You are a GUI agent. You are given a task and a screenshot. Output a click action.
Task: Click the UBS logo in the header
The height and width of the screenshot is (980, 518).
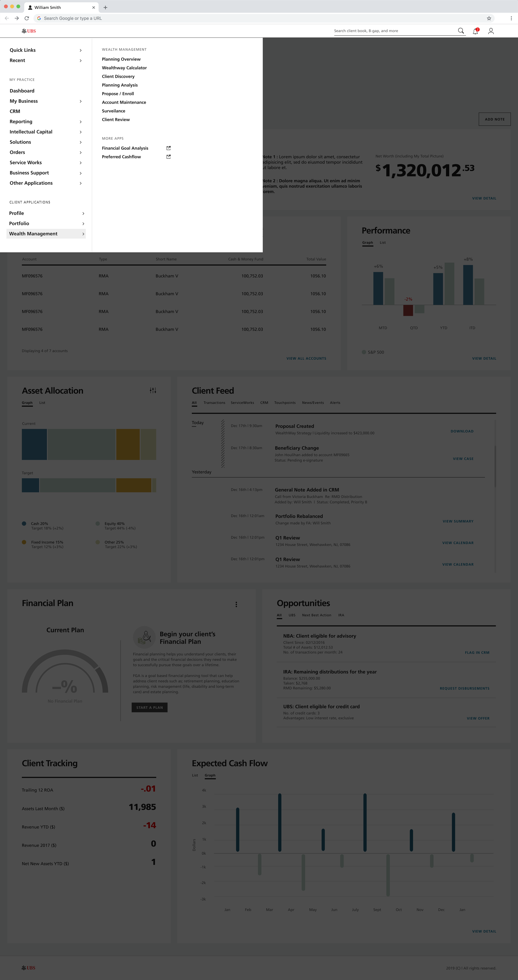tap(29, 31)
